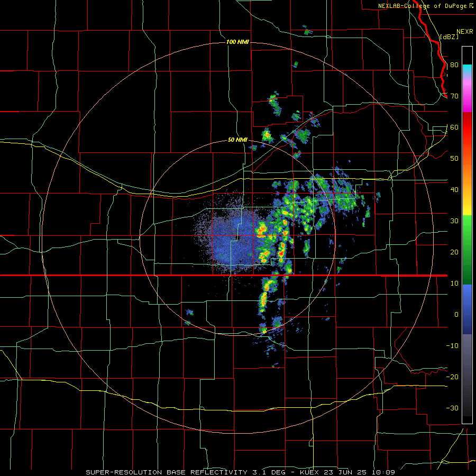
Task: Click the 100 NMI range ring label
Action: [x=237, y=42]
